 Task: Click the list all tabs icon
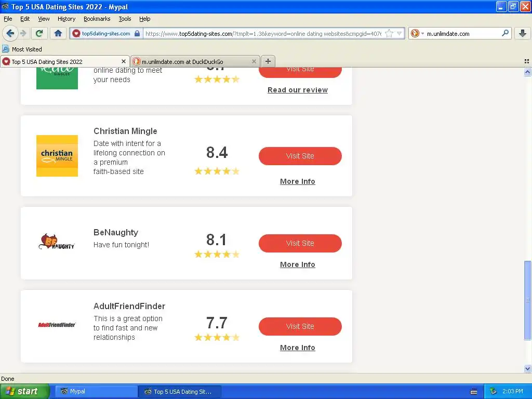coord(527,61)
